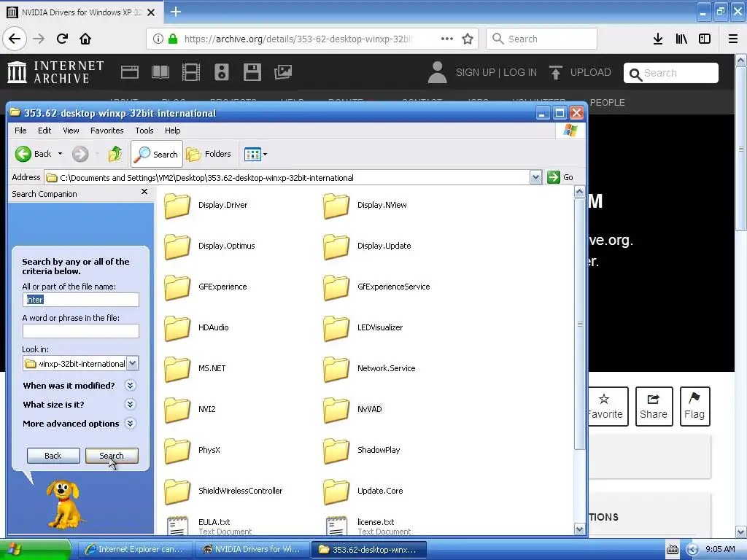
Task: Expand 'When was it modified?' options
Action: [130, 385]
